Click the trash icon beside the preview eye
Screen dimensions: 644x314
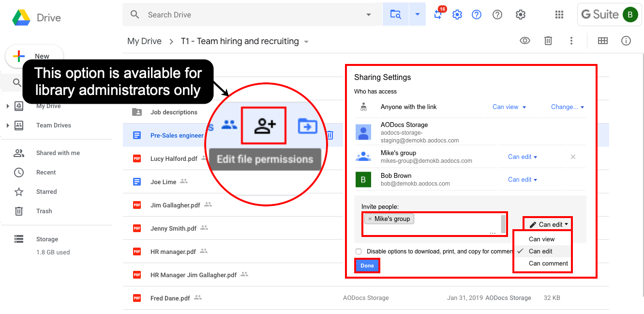pos(548,41)
